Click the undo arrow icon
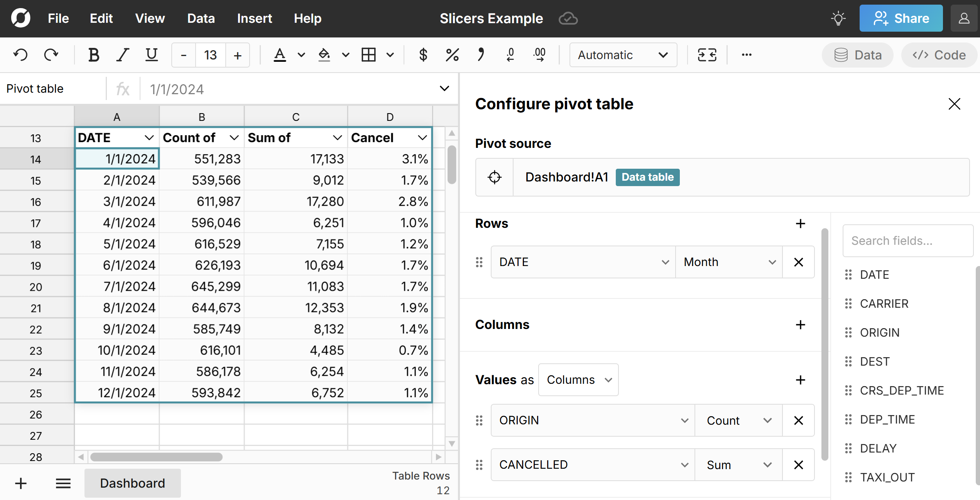The width and height of the screenshot is (980, 500). [x=20, y=55]
